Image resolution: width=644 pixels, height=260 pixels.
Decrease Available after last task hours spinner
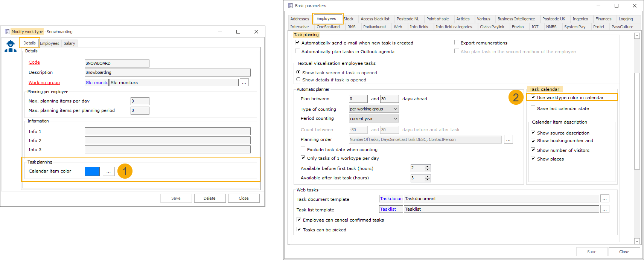click(x=428, y=180)
